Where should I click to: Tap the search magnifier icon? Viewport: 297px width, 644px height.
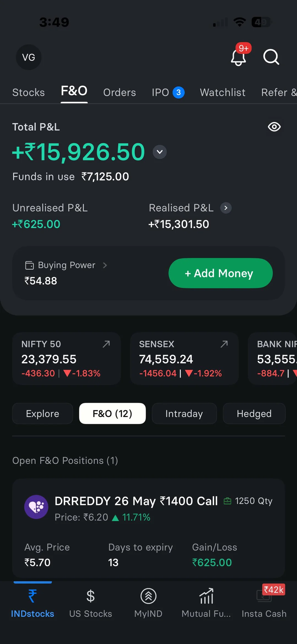[x=271, y=57]
